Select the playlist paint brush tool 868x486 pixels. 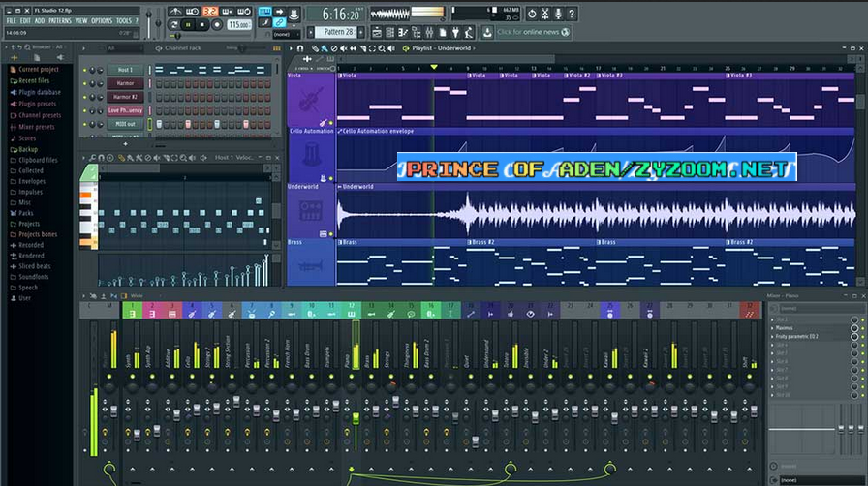325,48
